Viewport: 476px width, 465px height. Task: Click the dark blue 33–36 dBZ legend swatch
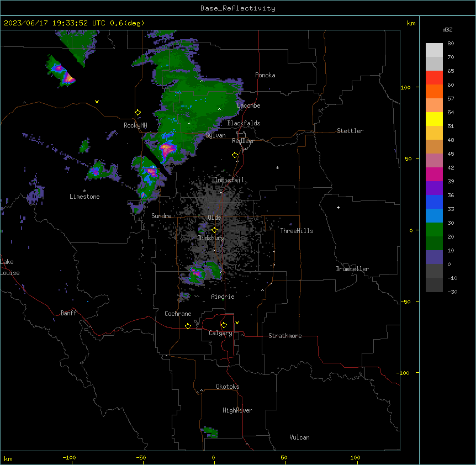434,202
